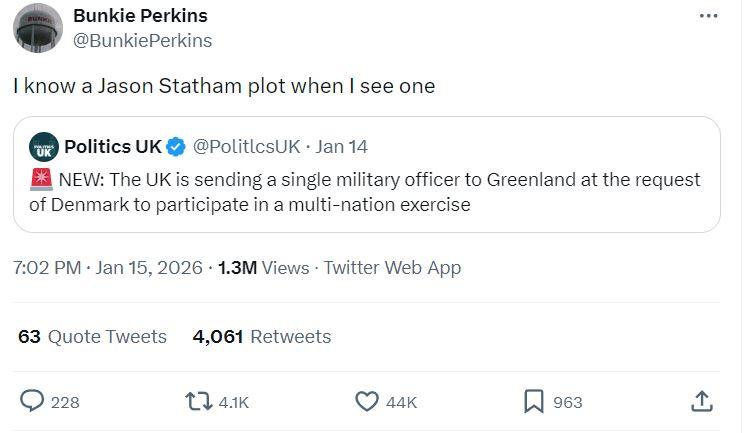This screenshot has width=745, height=433.
Task: Click the 7:02 PM Jan 15, 2026 timestamp
Action: (107, 267)
